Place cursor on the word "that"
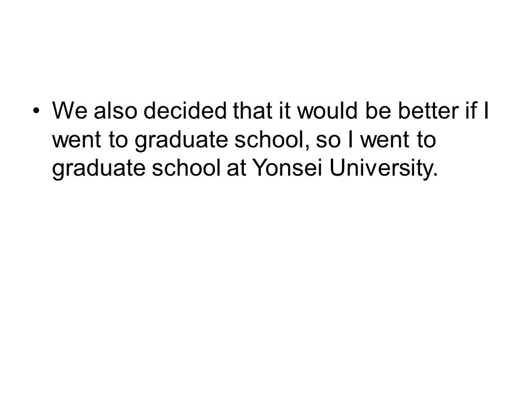The image size is (532, 399). click(253, 110)
